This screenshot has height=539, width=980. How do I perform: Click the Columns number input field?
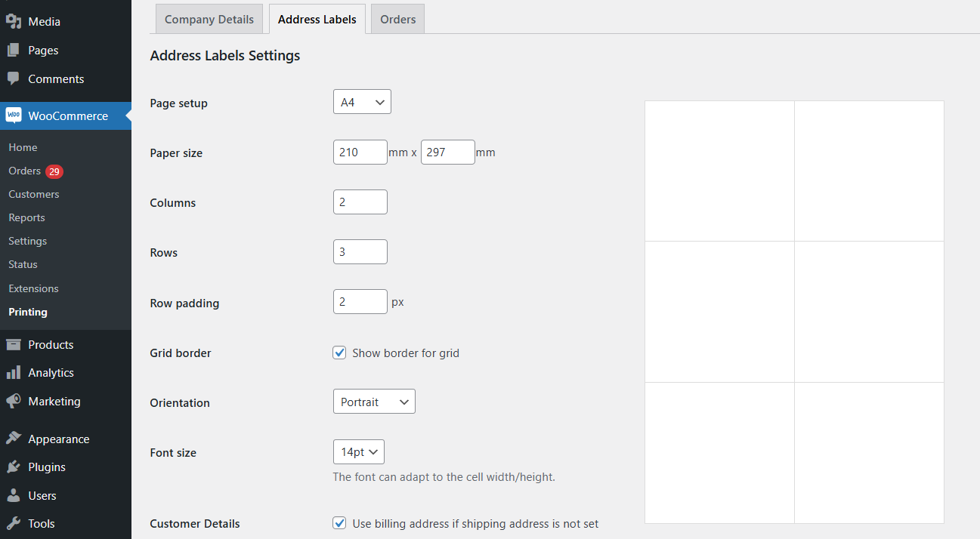tap(360, 202)
